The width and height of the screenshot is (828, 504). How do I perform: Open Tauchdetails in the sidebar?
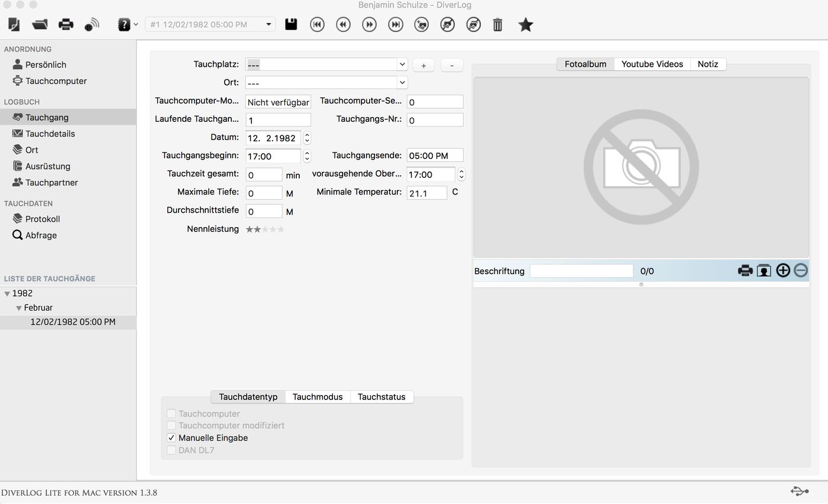pyautogui.click(x=50, y=134)
